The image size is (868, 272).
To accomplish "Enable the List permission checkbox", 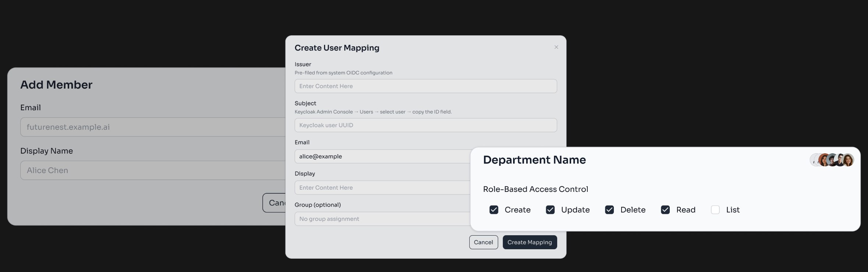I will click(x=715, y=210).
